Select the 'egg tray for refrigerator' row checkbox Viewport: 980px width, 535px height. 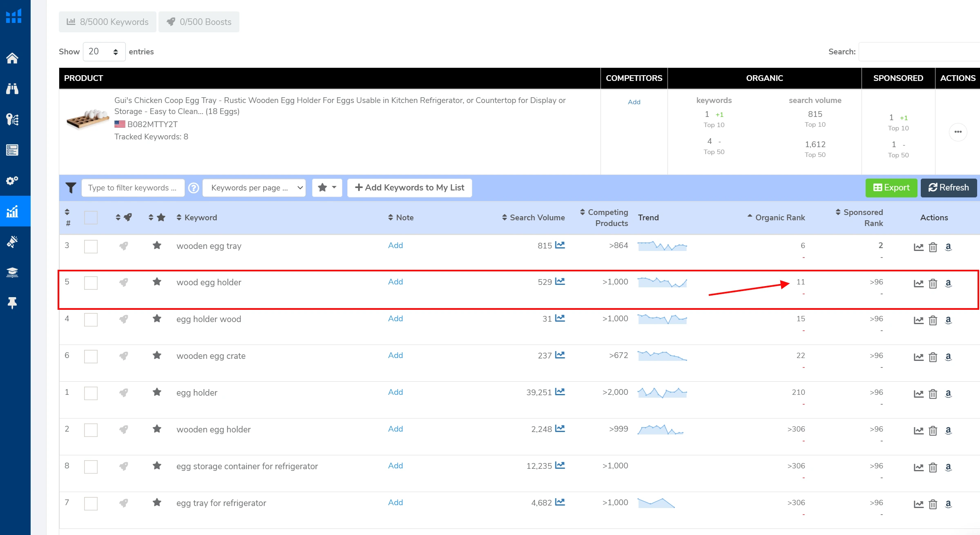[91, 504]
